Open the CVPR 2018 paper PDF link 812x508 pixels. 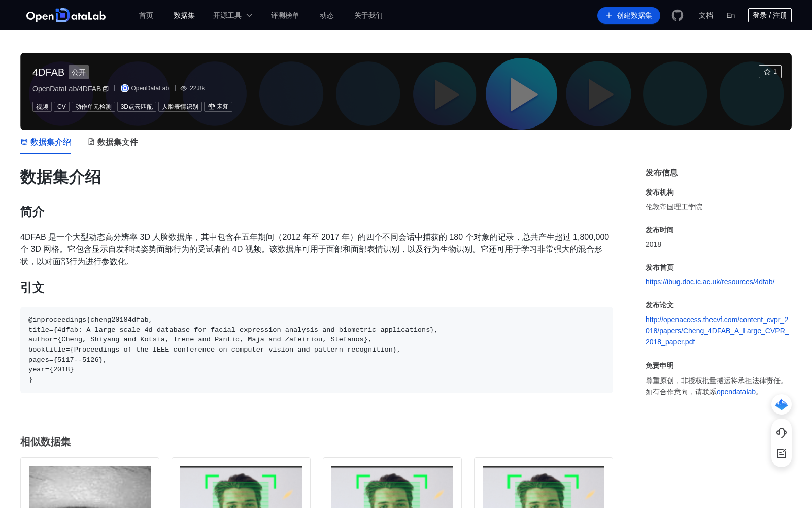717,331
